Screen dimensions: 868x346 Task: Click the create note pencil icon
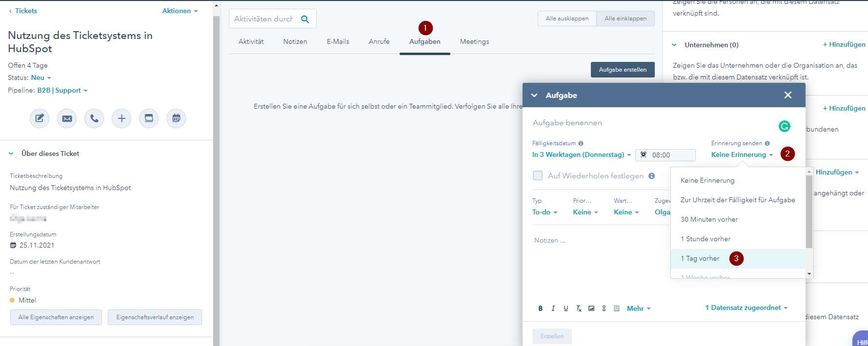(40, 118)
